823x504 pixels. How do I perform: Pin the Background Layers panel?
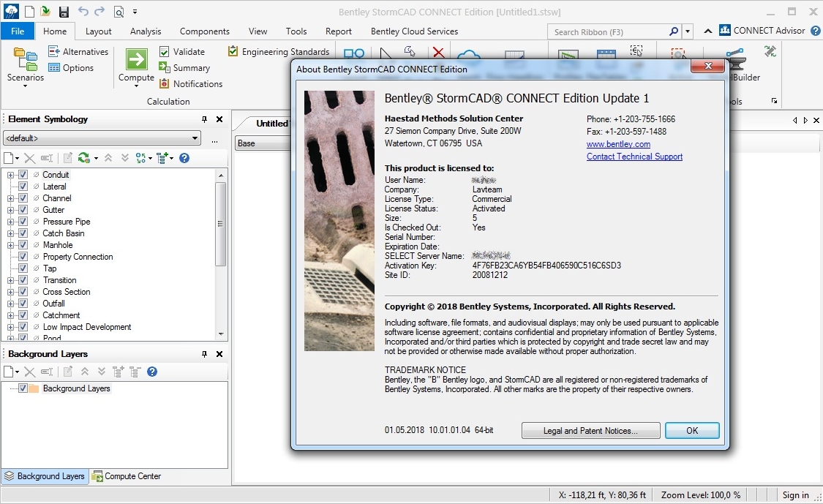204,354
